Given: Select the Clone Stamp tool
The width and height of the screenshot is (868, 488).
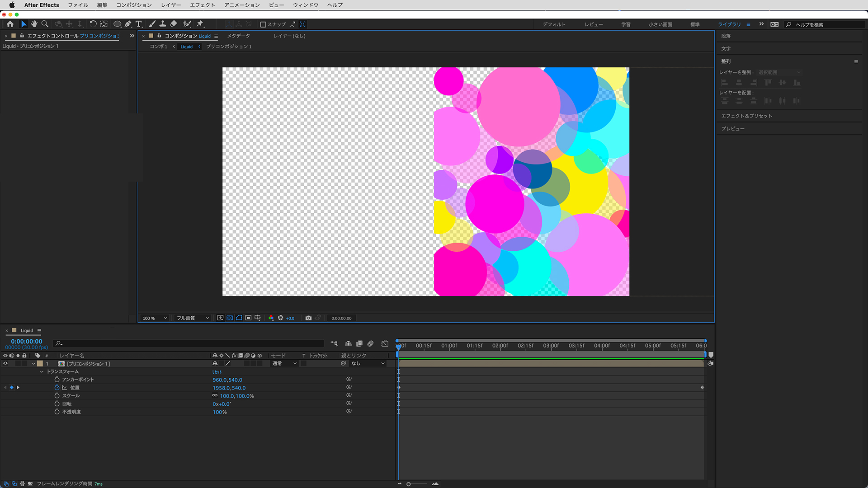Looking at the screenshot, I should (x=163, y=24).
